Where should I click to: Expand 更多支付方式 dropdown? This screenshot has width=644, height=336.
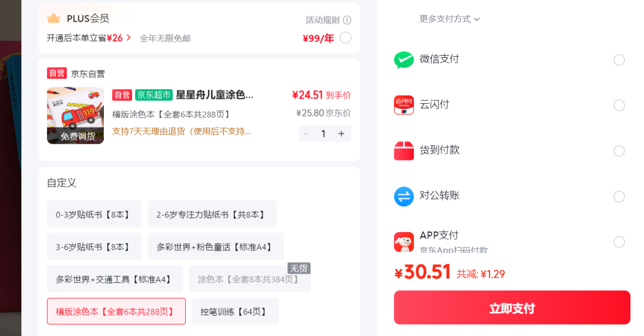[449, 19]
